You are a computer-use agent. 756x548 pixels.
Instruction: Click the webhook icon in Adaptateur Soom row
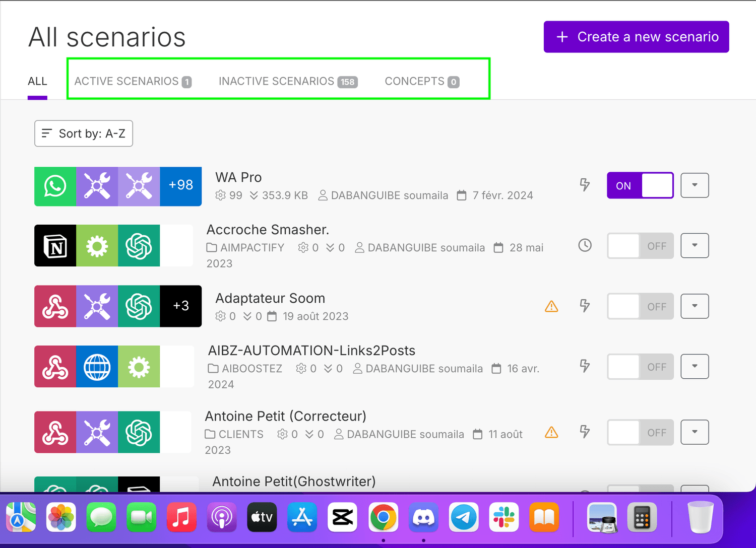point(55,306)
